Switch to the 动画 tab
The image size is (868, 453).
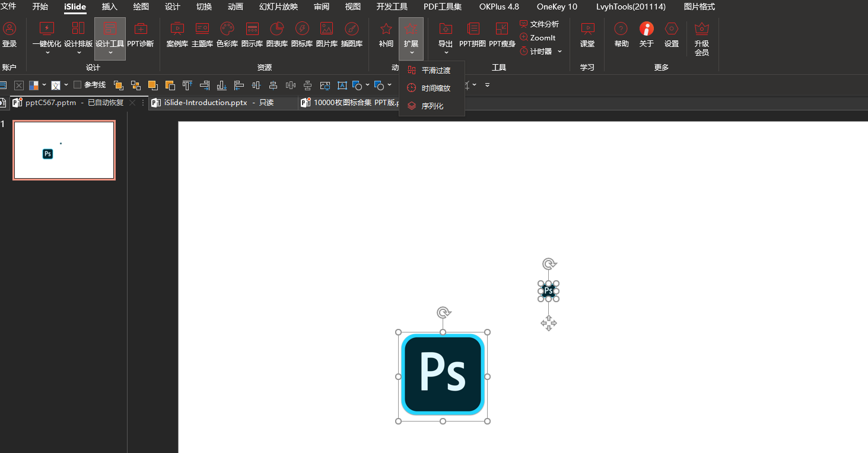[x=236, y=7]
